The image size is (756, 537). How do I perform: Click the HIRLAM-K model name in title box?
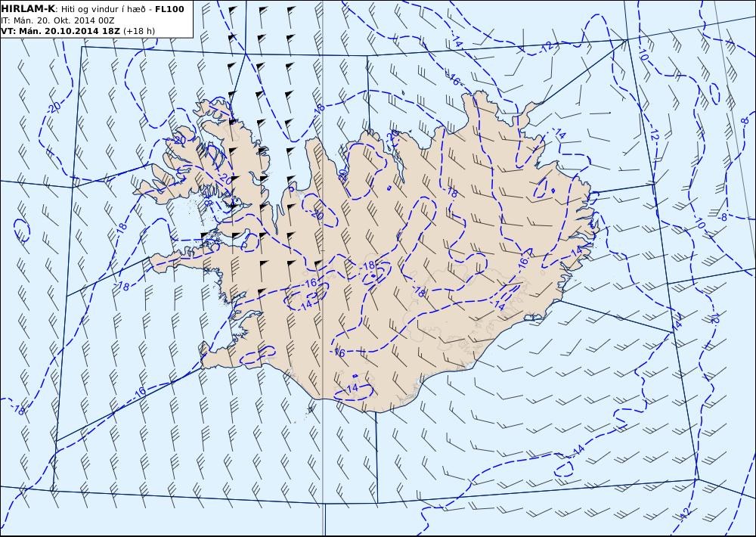pyautogui.click(x=28, y=9)
